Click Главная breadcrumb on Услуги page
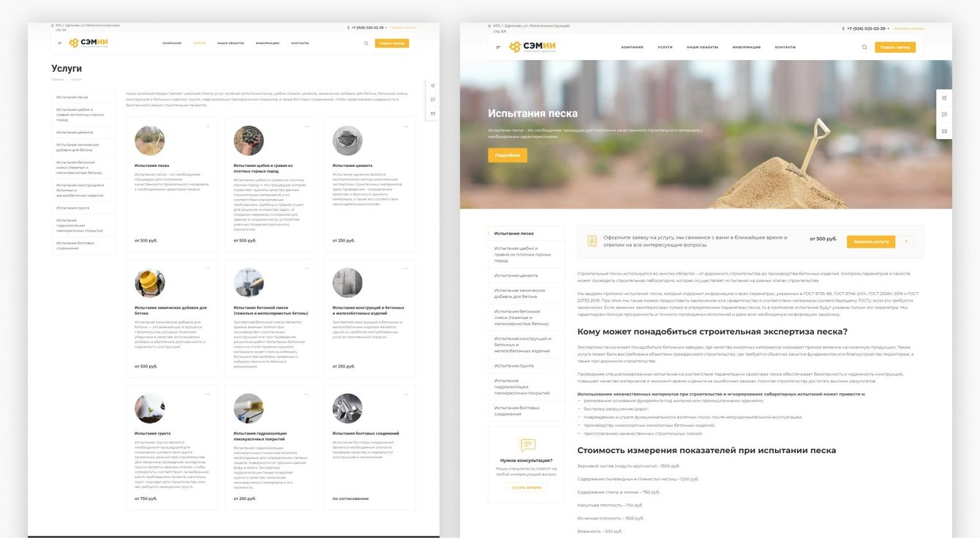The height and width of the screenshot is (538, 980). (57, 79)
